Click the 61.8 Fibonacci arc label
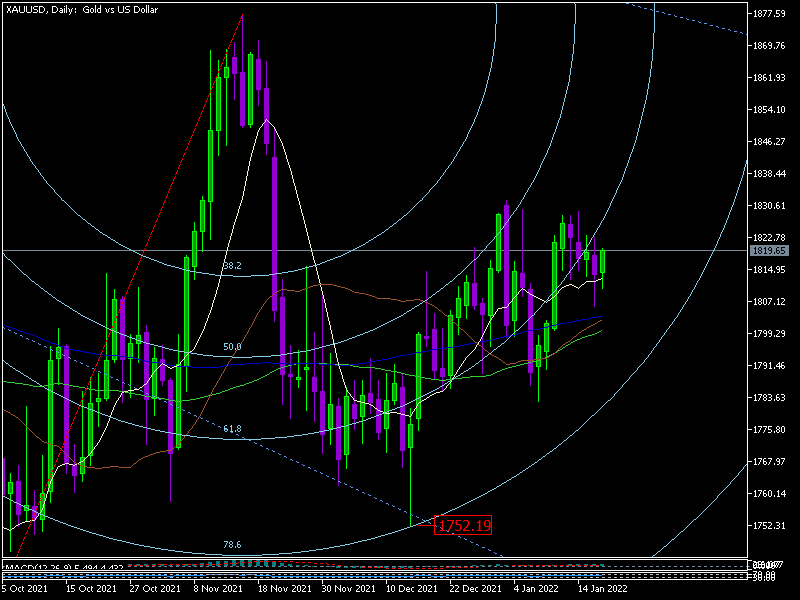 point(231,429)
